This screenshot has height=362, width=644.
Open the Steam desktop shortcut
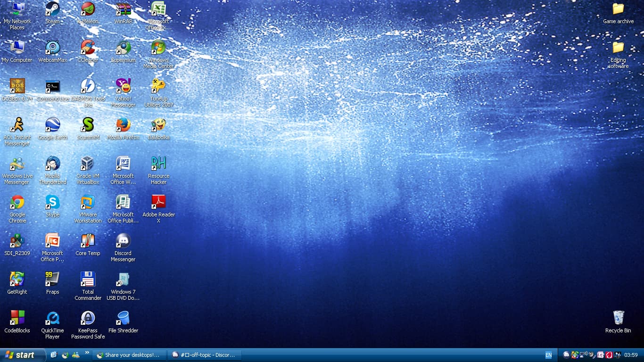click(x=52, y=8)
